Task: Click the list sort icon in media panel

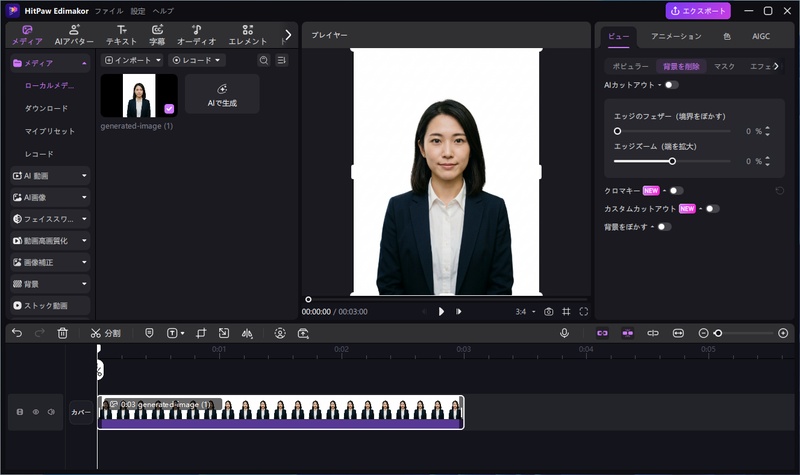Action: coord(282,60)
